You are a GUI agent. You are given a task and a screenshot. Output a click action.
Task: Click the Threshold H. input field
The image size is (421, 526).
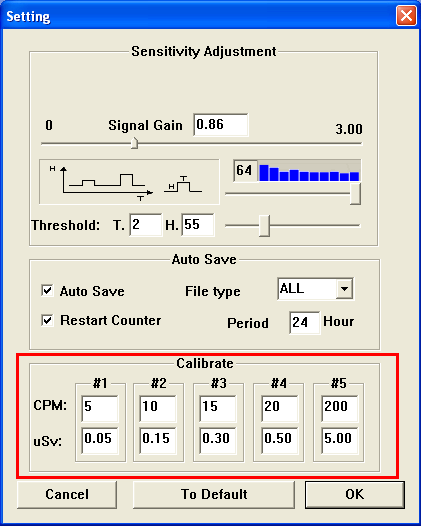[198, 224]
